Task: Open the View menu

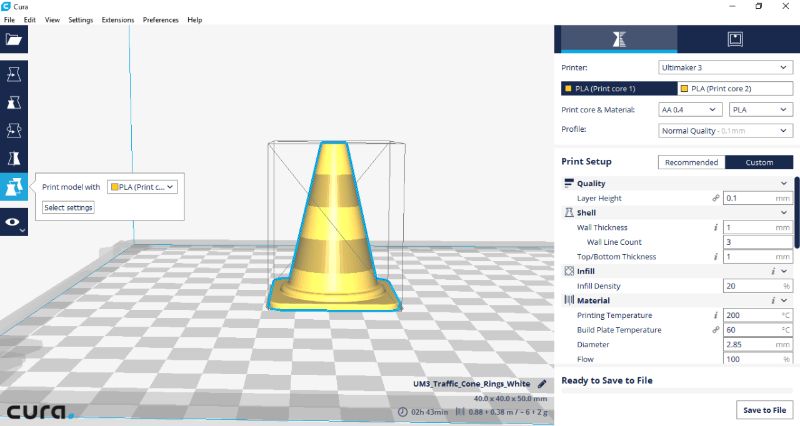Action: pos(52,20)
